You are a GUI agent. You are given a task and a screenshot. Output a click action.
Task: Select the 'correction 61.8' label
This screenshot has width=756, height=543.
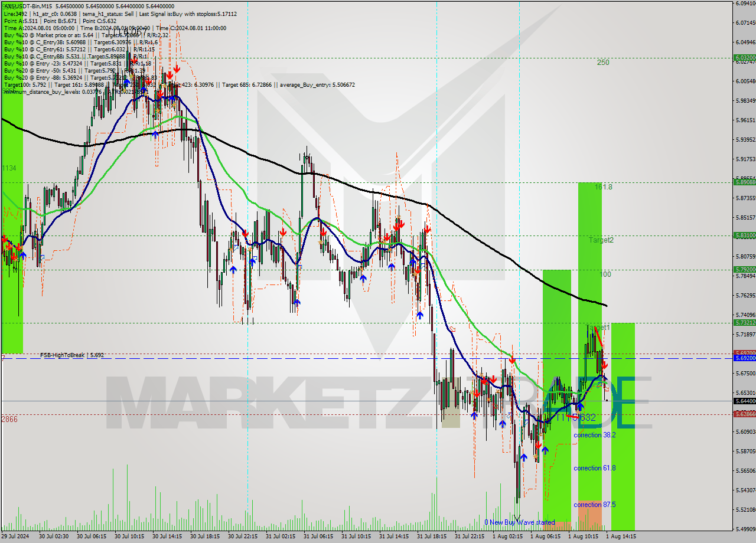(x=595, y=468)
